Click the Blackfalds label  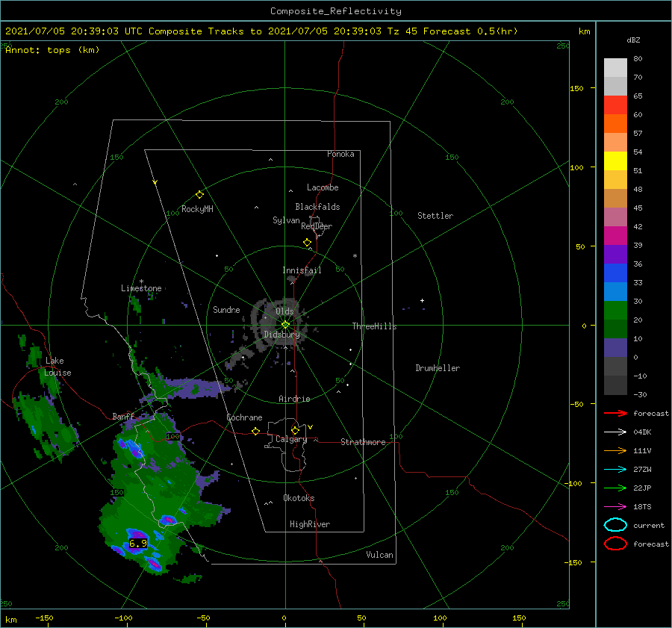coord(317,207)
